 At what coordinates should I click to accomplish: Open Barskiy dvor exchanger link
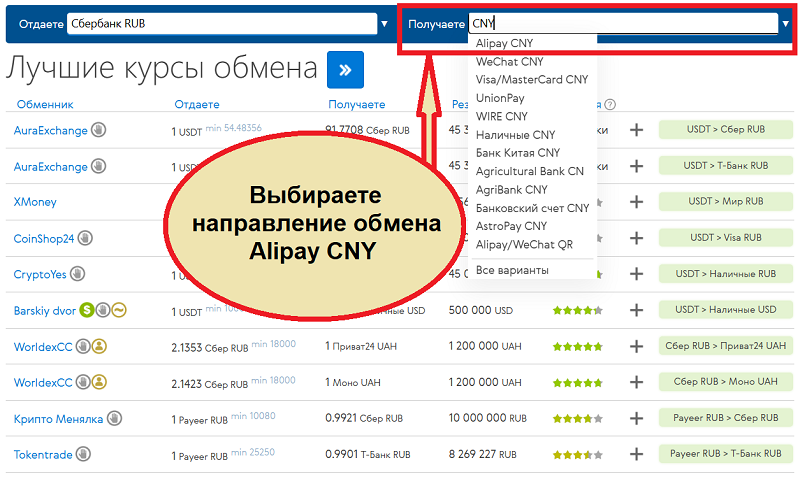point(45,311)
